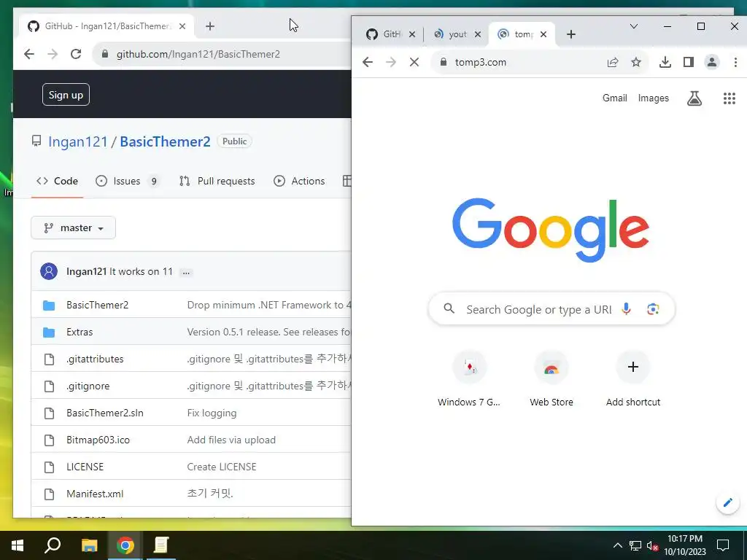The width and height of the screenshot is (747, 560).
Task: Share this page icon in address bar
Action: pos(613,62)
